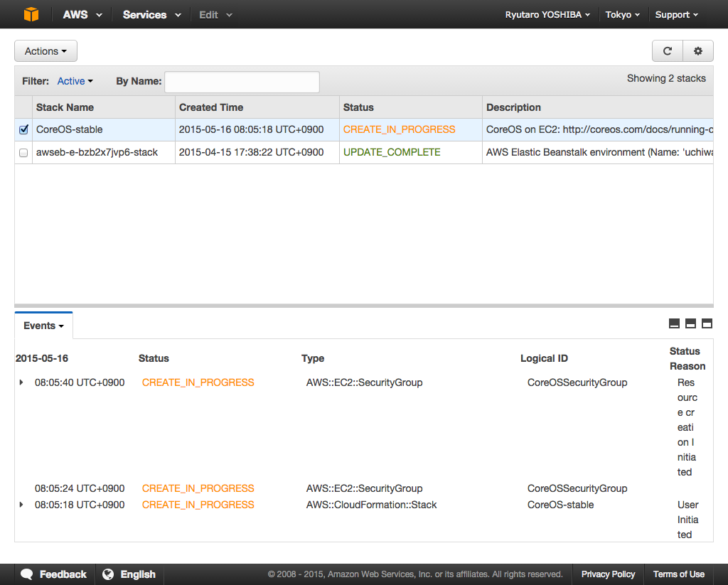Refresh the stacks list
This screenshot has width=728, height=585.
pyautogui.click(x=667, y=51)
